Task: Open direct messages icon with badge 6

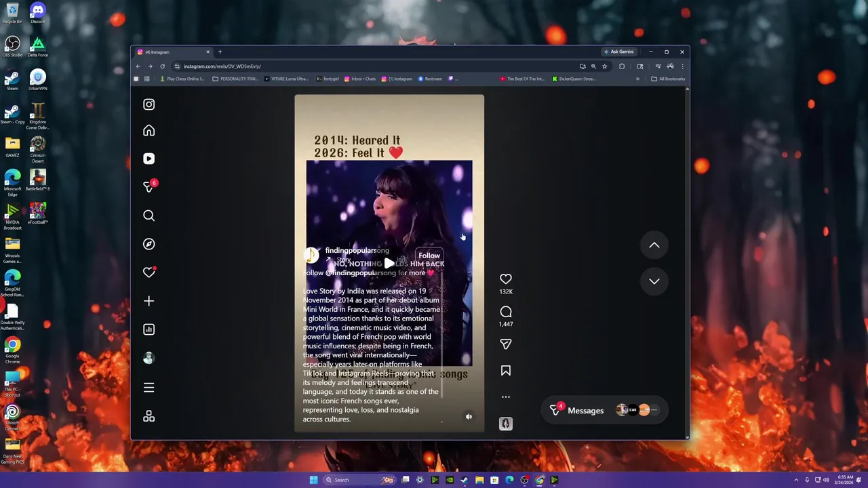Action: pyautogui.click(x=149, y=187)
